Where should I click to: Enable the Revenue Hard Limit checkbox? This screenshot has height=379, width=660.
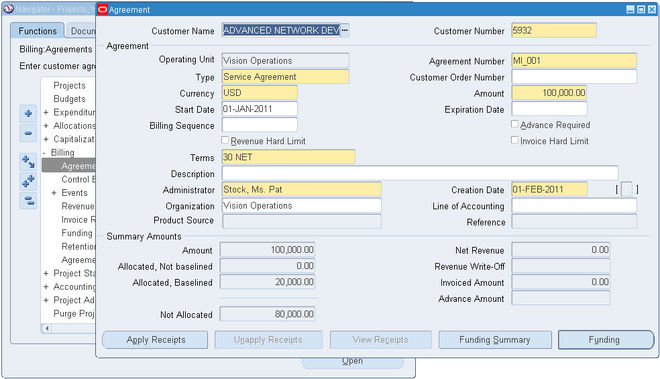click(x=225, y=140)
